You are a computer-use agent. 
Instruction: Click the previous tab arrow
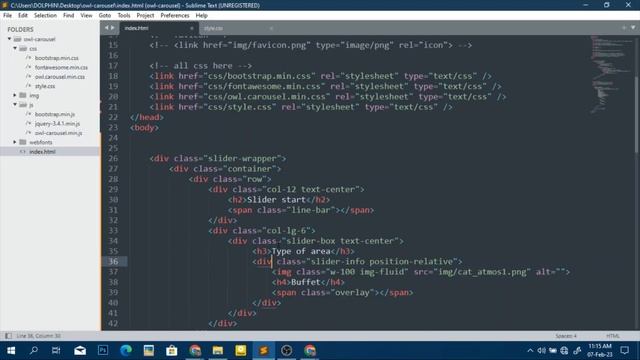[107, 28]
